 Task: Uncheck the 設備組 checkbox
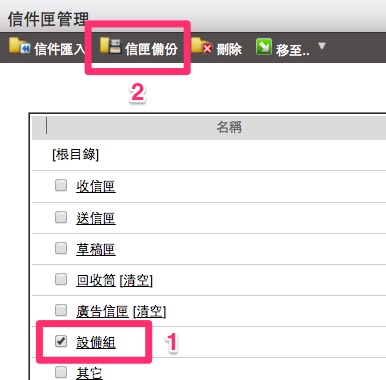(61, 341)
